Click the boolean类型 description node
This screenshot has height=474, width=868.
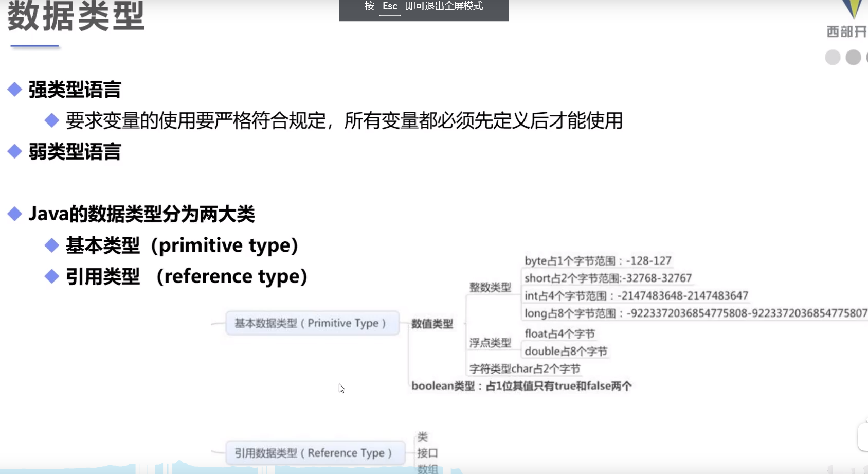coord(521,386)
